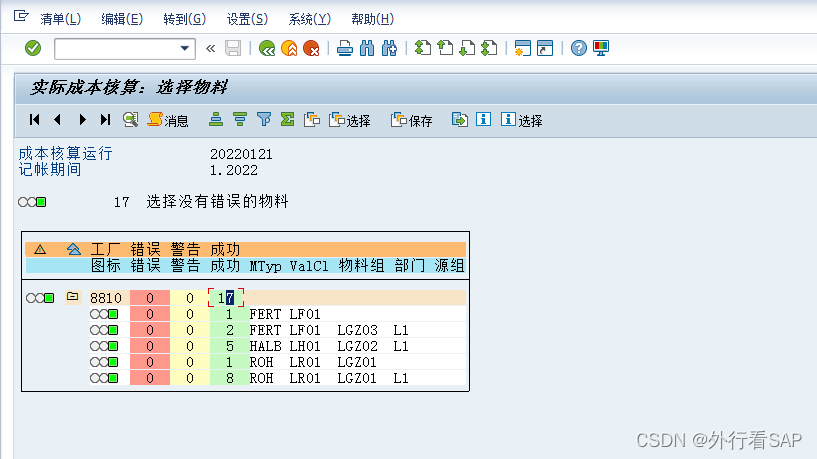Open the 编辑(E) menu
Screen dimensions: 817x459
(x=122, y=19)
